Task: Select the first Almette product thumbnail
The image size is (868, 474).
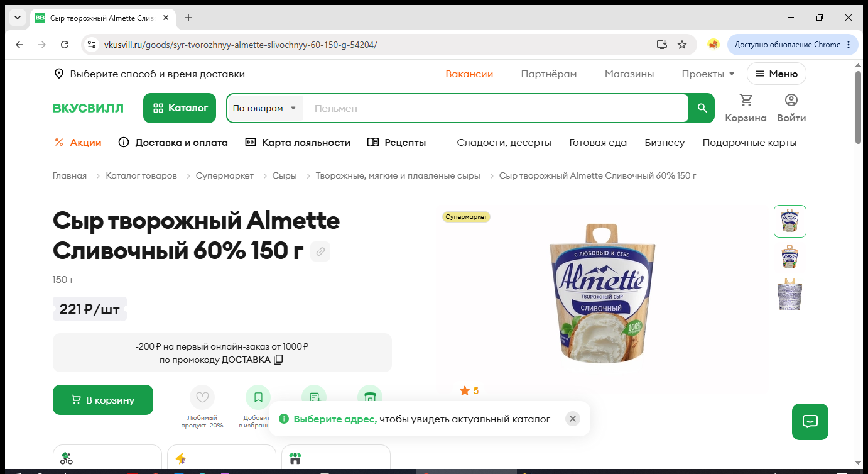Action: [x=790, y=221]
